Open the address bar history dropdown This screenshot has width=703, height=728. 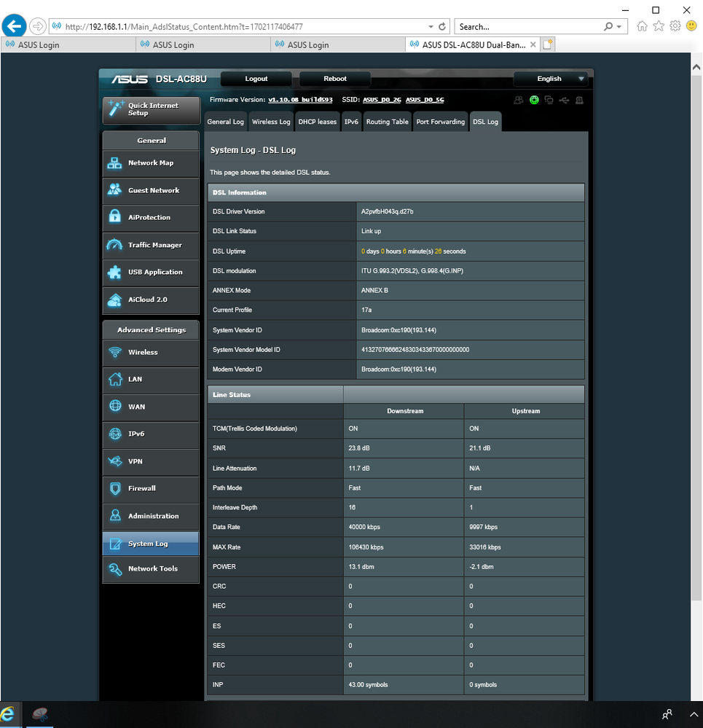(x=431, y=27)
